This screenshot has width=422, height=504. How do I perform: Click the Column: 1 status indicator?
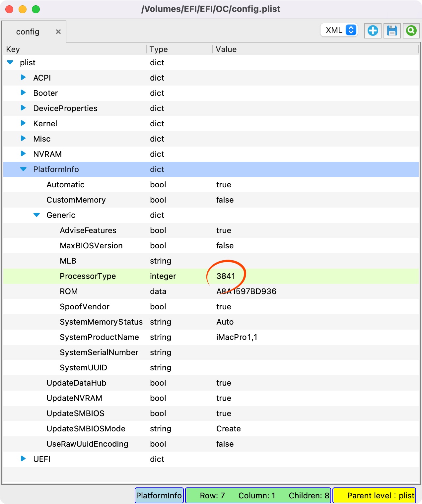click(257, 495)
